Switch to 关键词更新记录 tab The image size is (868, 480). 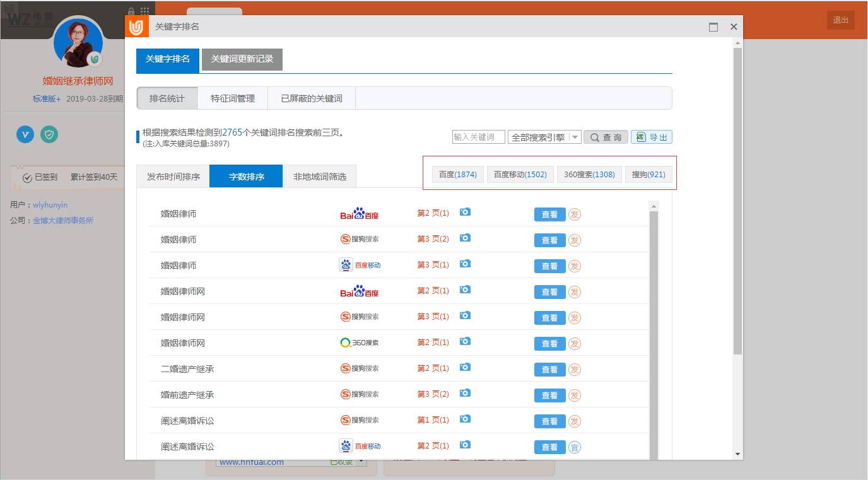(x=242, y=59)
